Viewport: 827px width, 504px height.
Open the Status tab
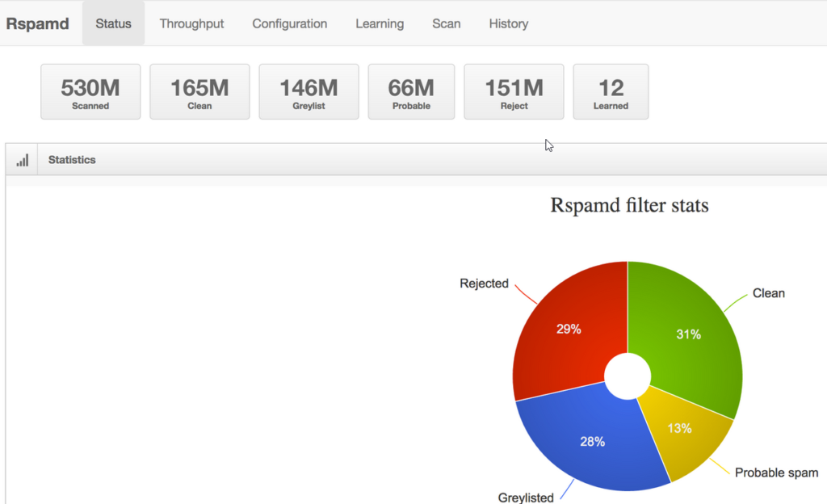pyautogui.click(x=113, y=23)
